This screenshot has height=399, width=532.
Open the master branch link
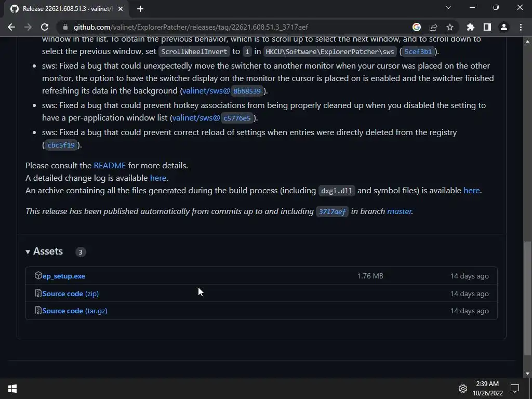pos(400,211)
